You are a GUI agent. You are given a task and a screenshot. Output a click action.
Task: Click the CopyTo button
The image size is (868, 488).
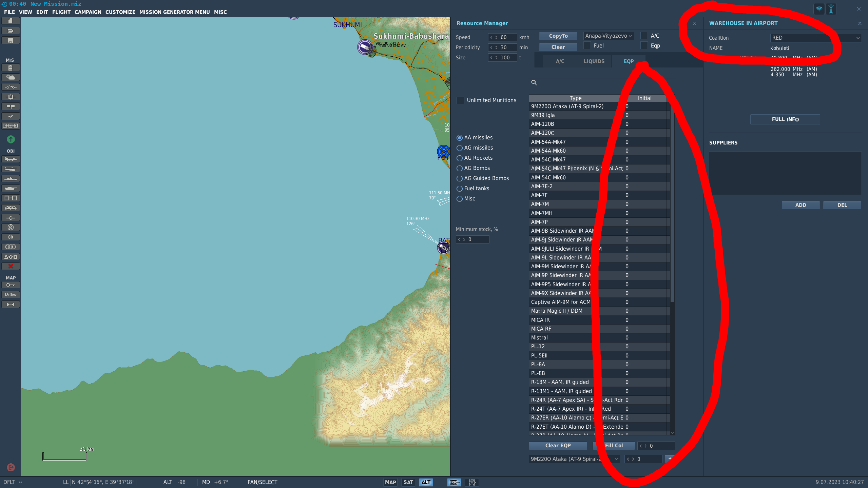[x=558, y=36]
